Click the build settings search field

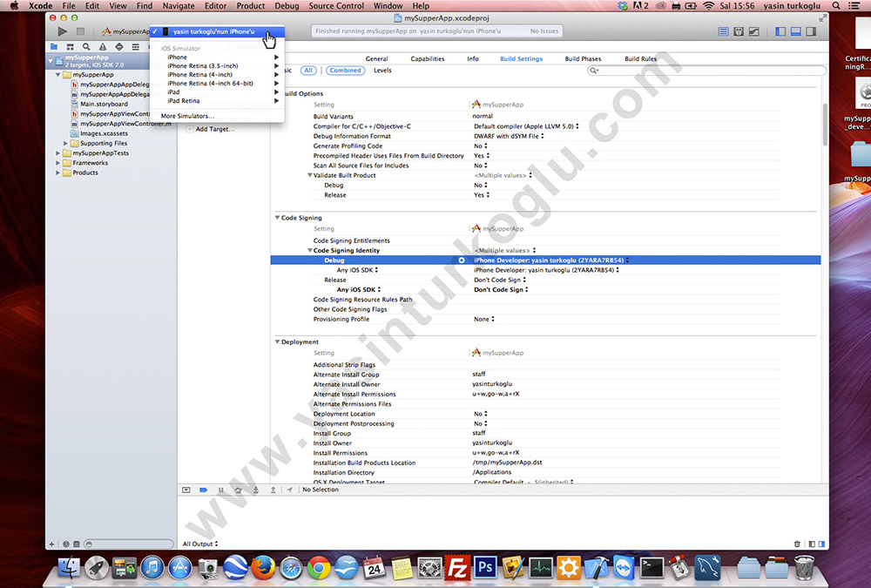(706, 71)
